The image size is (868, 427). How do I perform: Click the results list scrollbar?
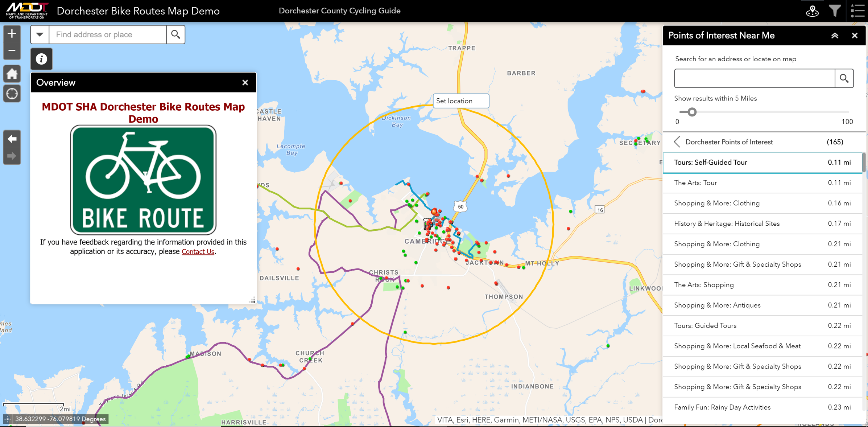(x=864, y=163)
